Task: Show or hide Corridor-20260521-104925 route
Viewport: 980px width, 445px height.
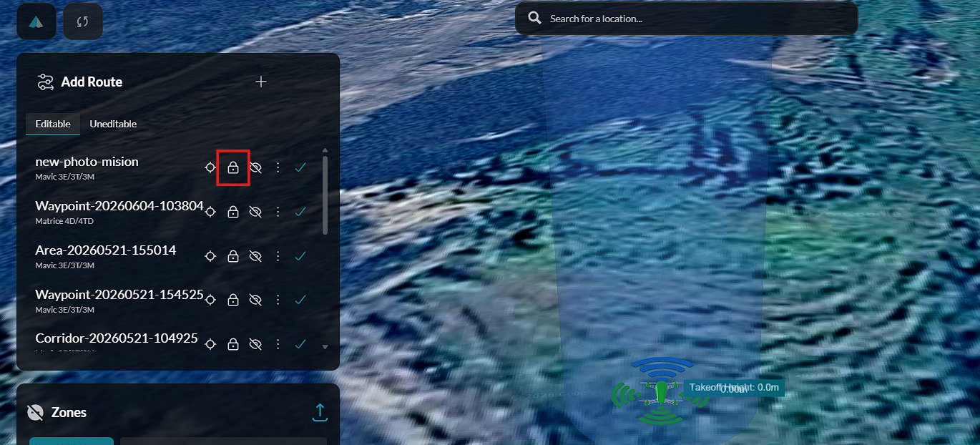Action: click(255, 345)
